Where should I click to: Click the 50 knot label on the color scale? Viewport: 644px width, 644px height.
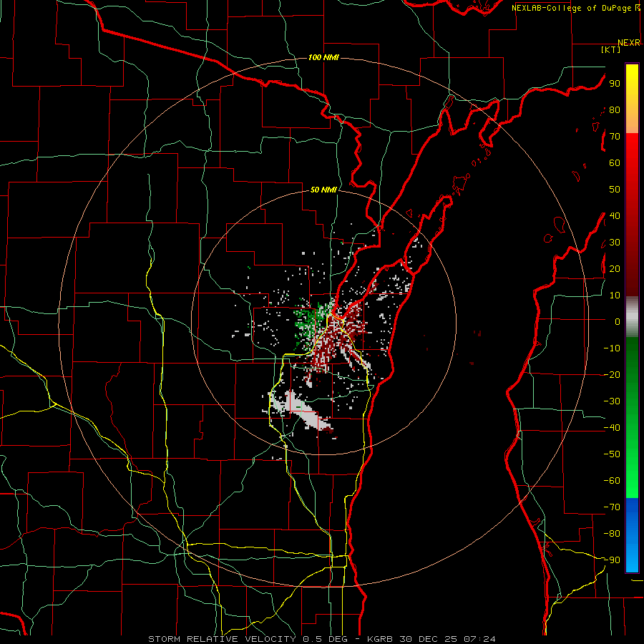tap(615, 190)
